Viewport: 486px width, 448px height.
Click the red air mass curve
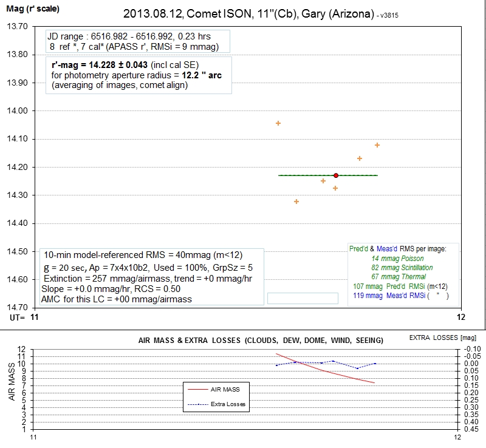325,370
